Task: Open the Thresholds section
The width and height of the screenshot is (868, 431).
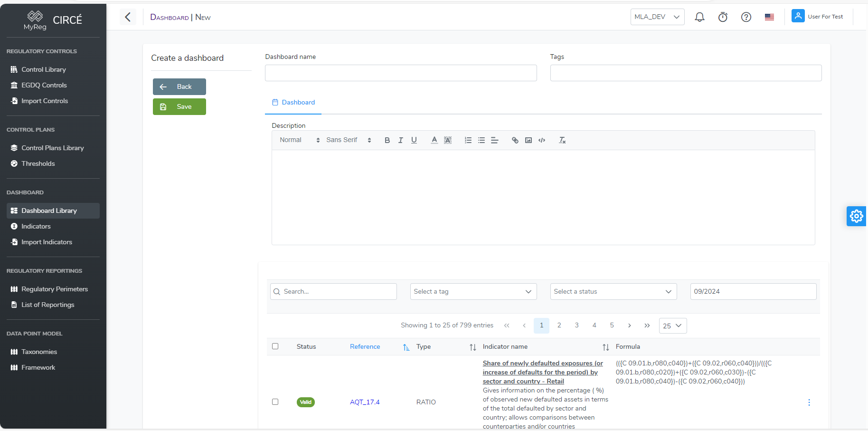Action: 38,163
